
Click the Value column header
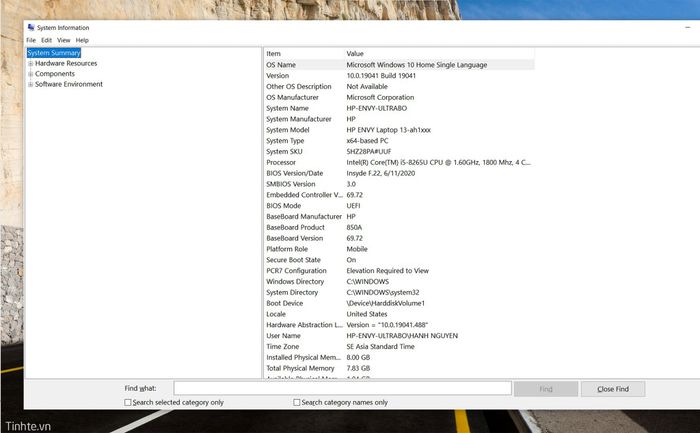[x=439, y=54]
